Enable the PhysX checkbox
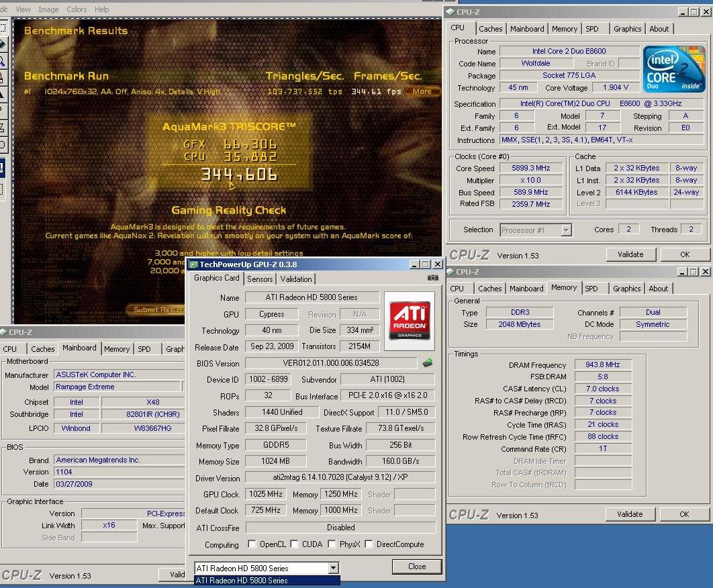 click(332, 544)
